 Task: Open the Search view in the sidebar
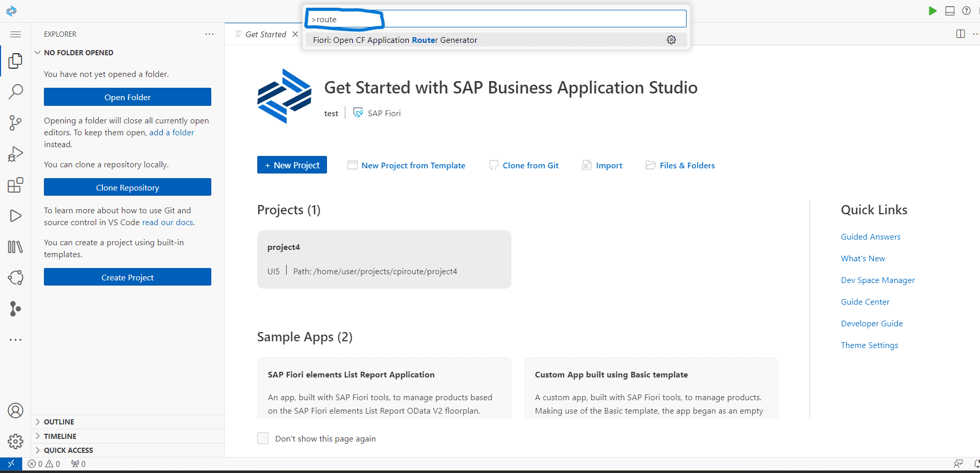(x=15, y=91)
